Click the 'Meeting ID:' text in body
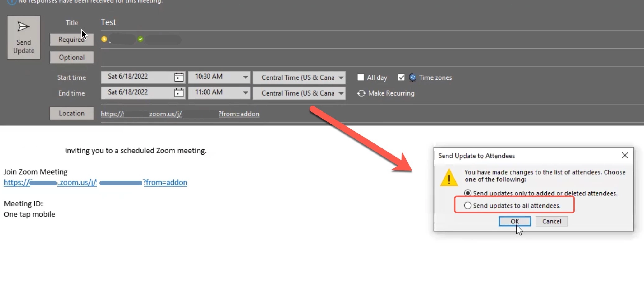 pos(23,204)
